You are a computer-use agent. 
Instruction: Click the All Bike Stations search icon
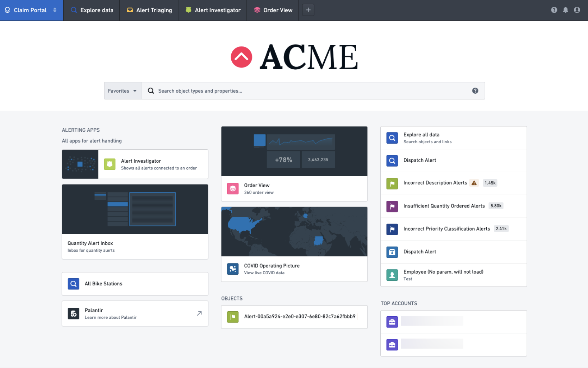[73, 284]
